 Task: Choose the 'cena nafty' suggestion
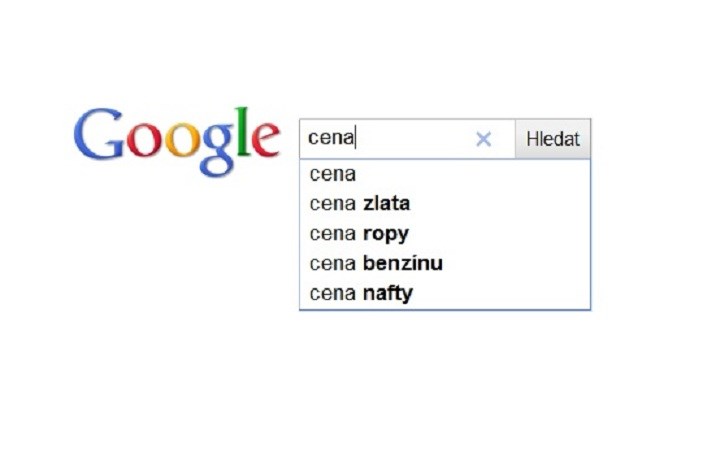361,294
